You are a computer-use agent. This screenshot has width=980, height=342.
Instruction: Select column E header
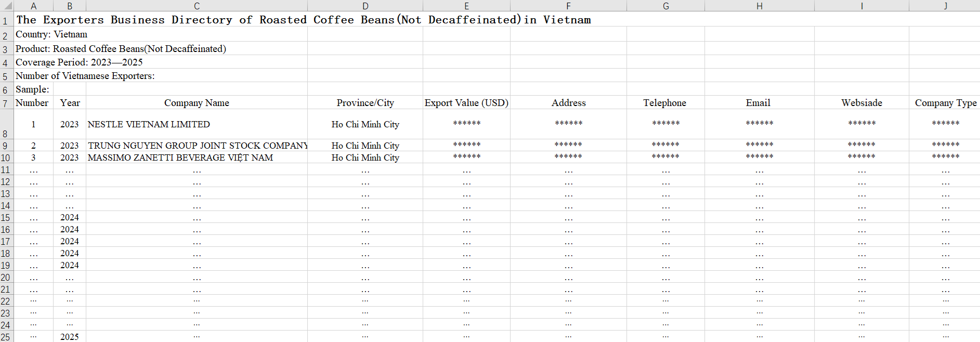466,6
